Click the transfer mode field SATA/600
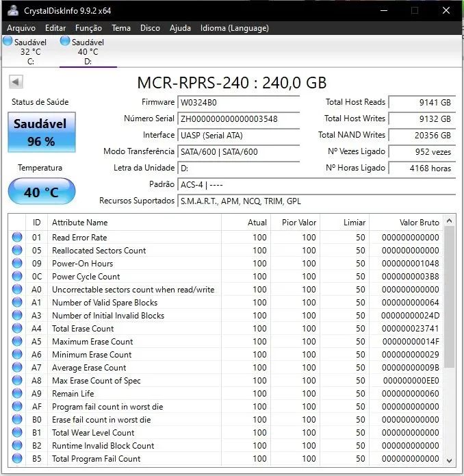Screen dimensions: 464x476 238,151
